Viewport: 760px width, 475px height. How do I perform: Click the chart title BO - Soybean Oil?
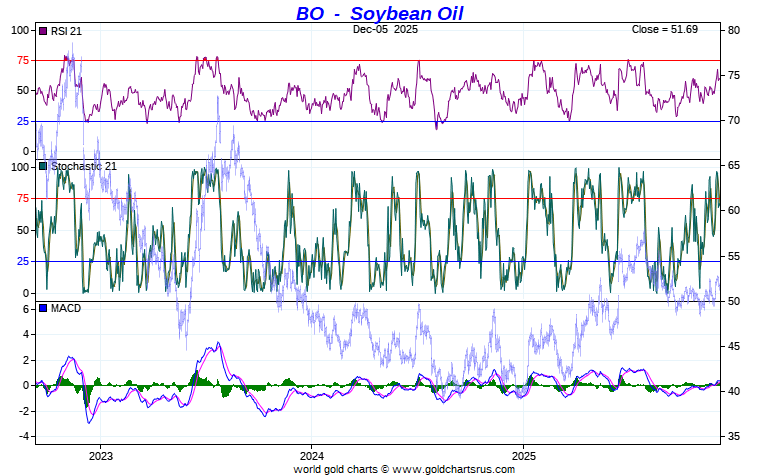(x=380, y=13)
